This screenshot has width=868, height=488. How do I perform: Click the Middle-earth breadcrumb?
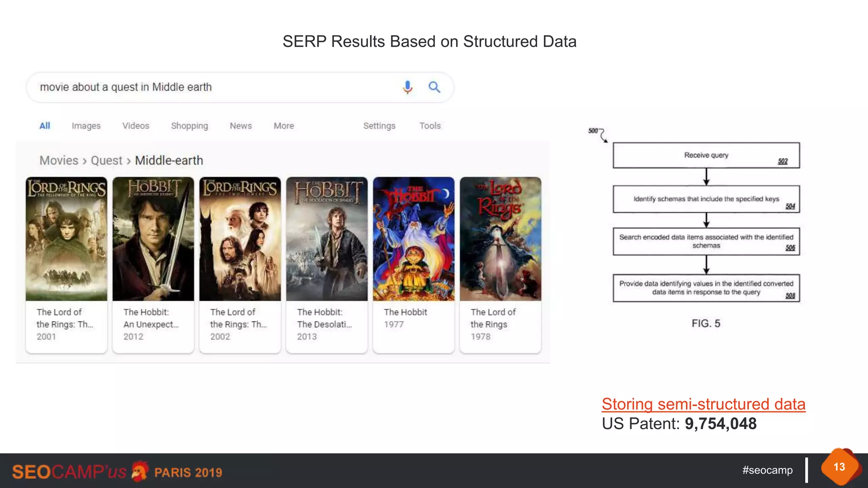(169, 161)
